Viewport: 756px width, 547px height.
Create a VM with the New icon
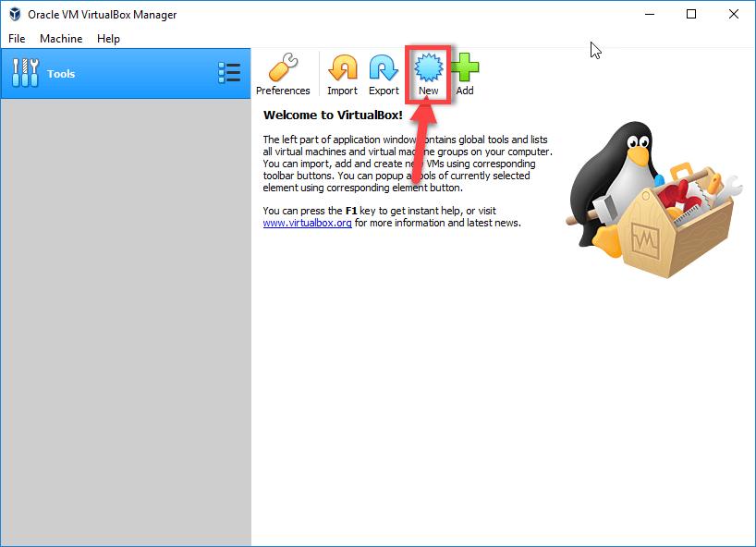tap(429, 69)
